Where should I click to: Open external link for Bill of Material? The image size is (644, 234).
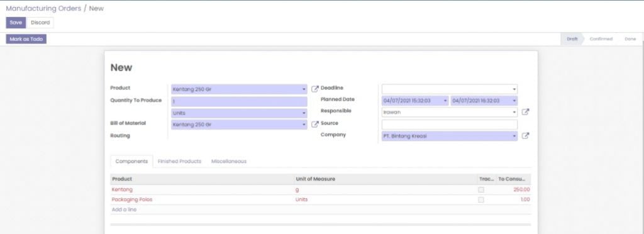(314, 124)
